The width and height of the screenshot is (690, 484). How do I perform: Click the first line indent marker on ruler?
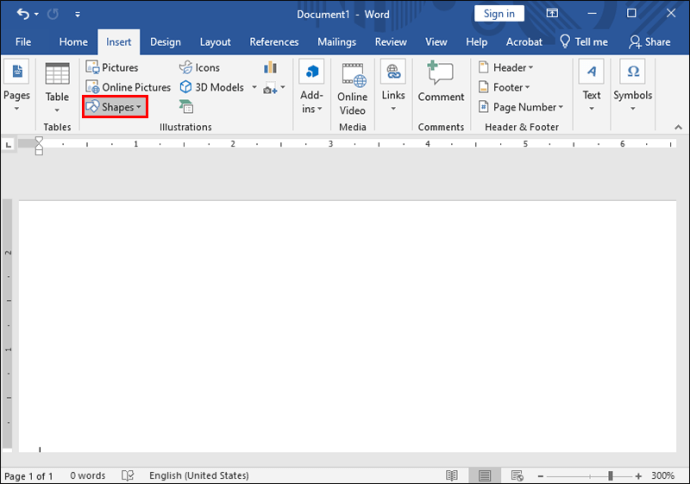pyautogui.click(x=39, y=140)
